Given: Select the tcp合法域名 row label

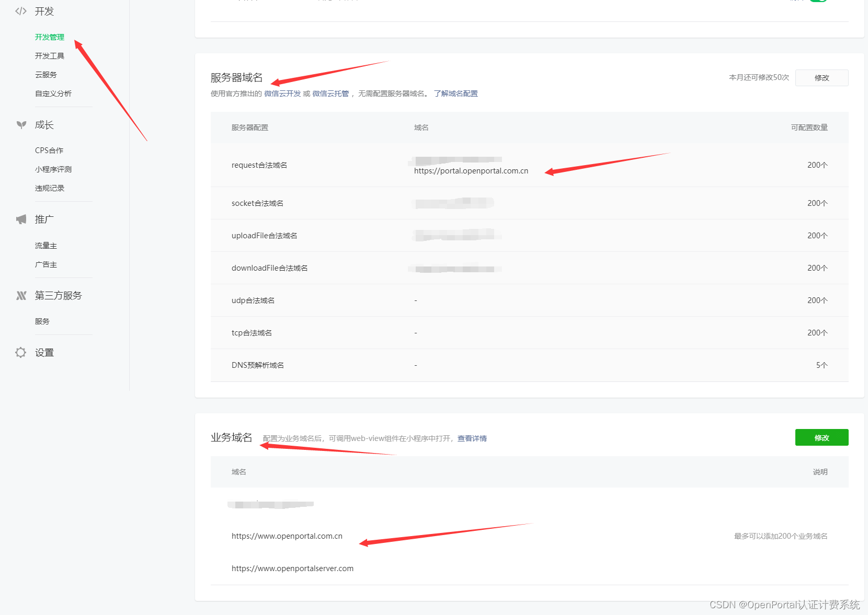Looking at the screenshot, I should [x=252, y=333].
